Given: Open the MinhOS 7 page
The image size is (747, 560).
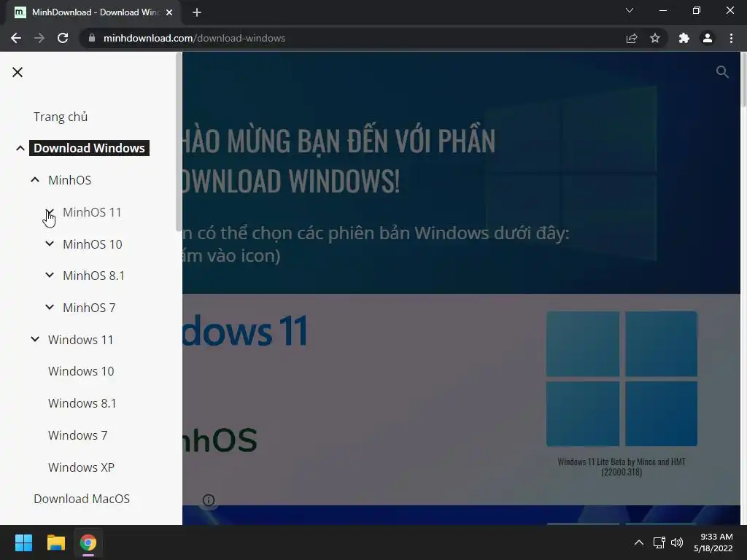Looking at the screenshot, I should (x=89, y=307).
